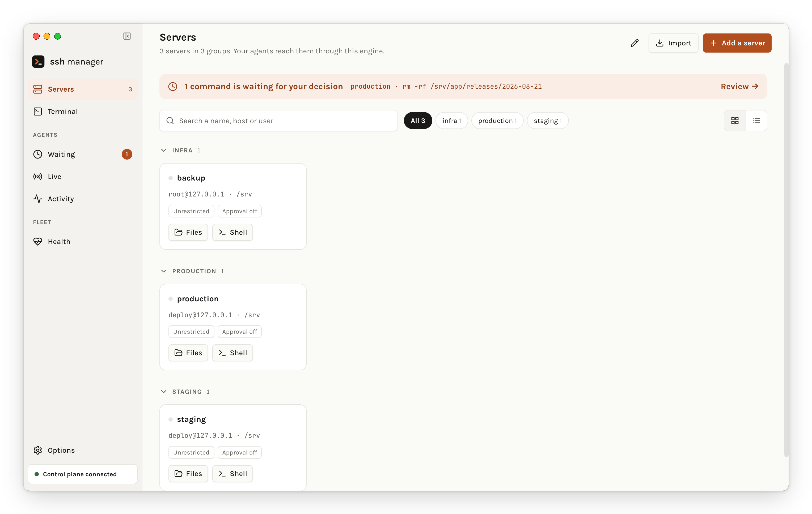The width and height of the screenshot is (812, 514).
Task: Click the vertical scrollbar on the right
Action: (x=786, y=260)
